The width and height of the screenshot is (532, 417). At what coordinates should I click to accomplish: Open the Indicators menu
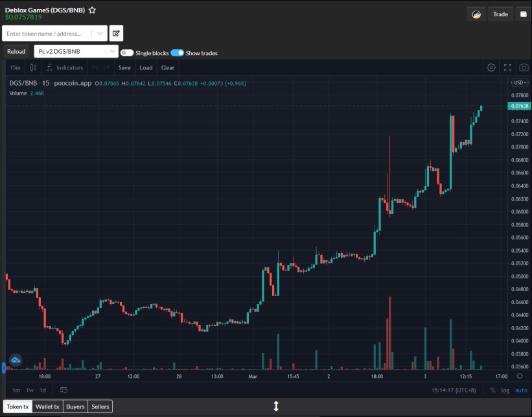(x=65, y=67)
